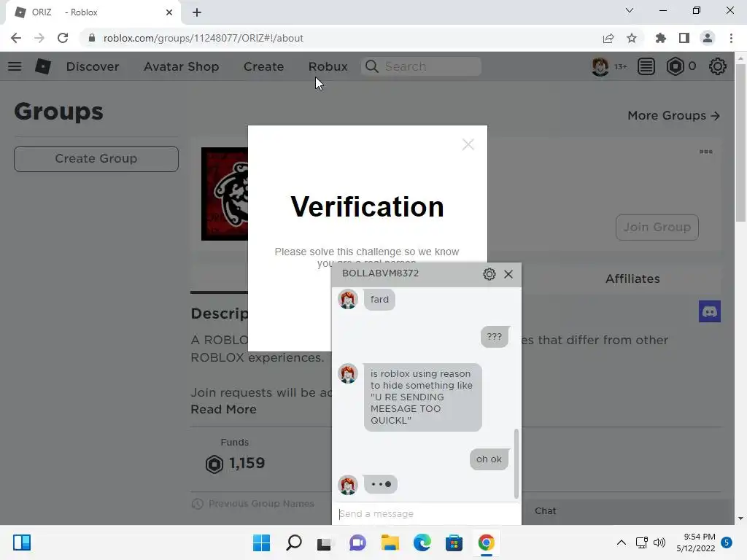Viewport: 747px width, 560px height.
Task: Expand description with Read More
Action: tap(223, 410)
